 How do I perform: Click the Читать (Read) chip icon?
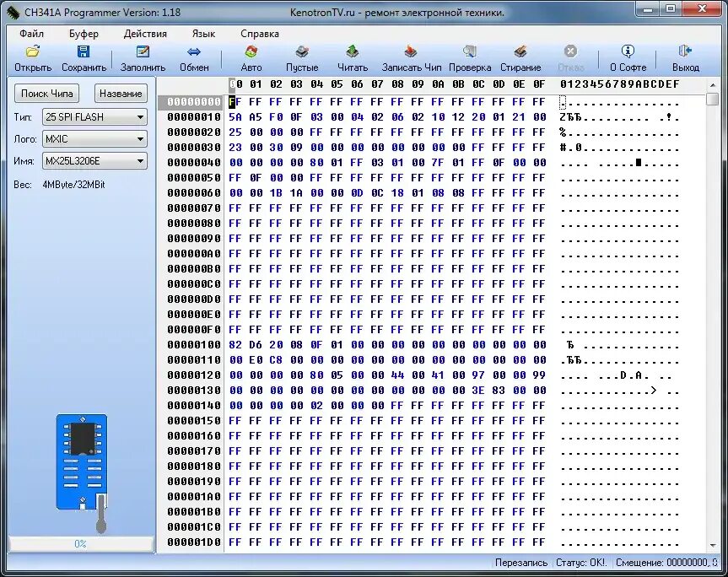pos(353,51)
